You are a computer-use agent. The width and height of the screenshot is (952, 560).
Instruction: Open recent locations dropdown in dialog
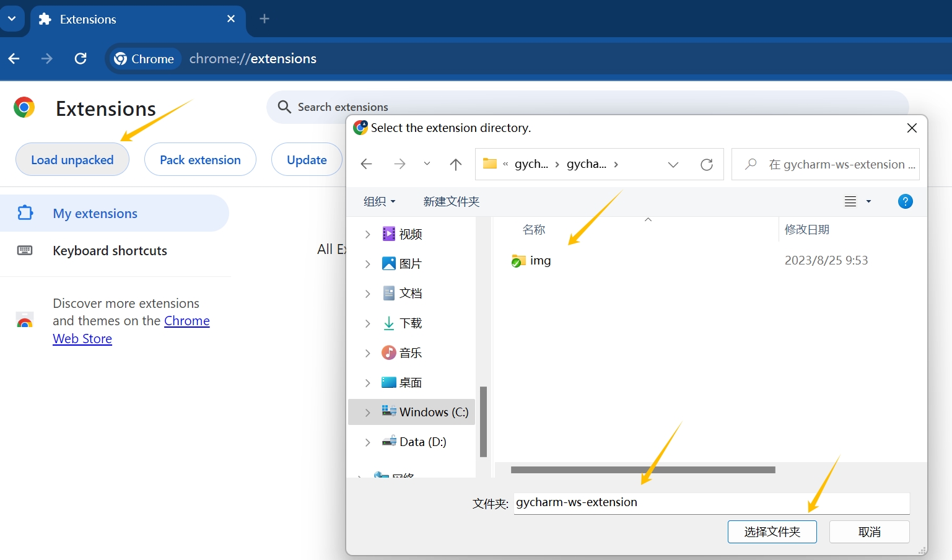(x=427, y=164)
